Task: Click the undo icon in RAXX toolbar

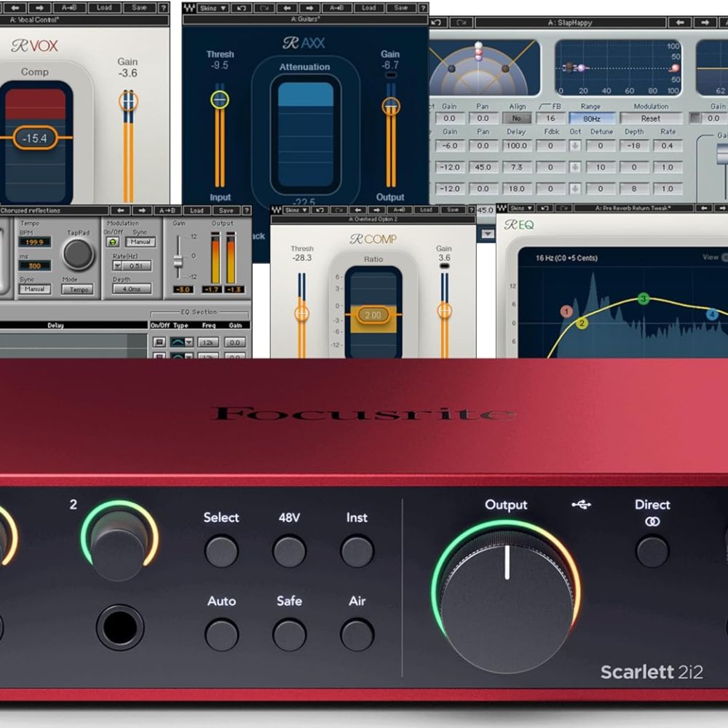Action: 242,8
